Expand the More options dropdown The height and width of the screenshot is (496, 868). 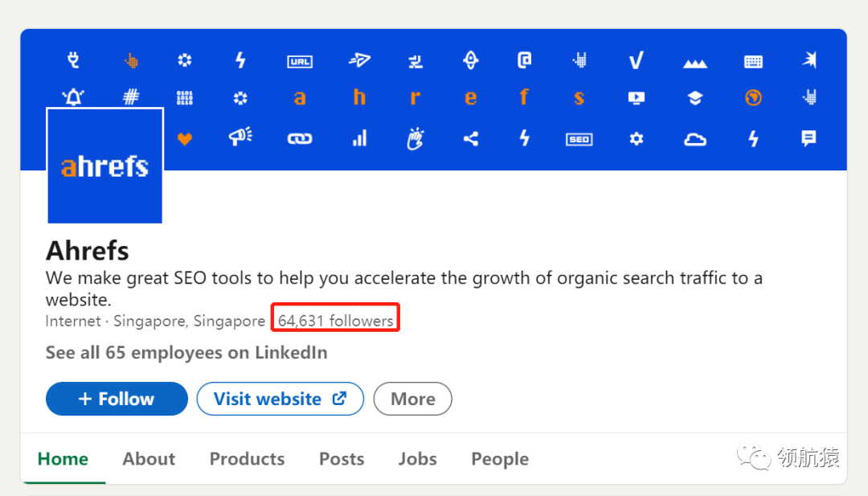[x=412, y=399]
